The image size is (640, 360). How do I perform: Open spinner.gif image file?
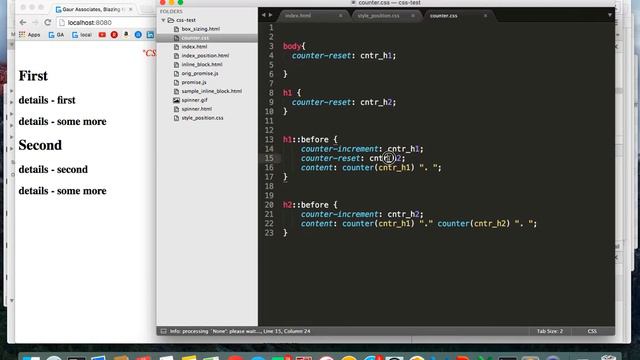194,100
